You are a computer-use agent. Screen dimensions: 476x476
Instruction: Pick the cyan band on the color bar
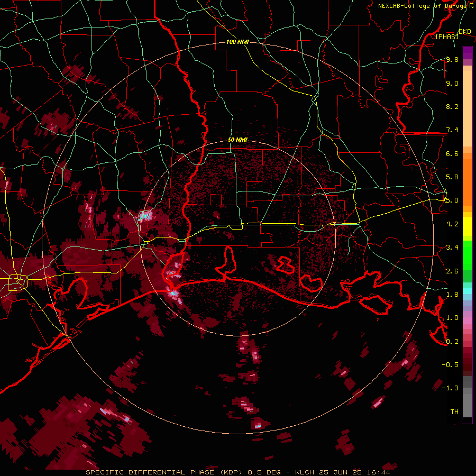click(x=467, y=290)
